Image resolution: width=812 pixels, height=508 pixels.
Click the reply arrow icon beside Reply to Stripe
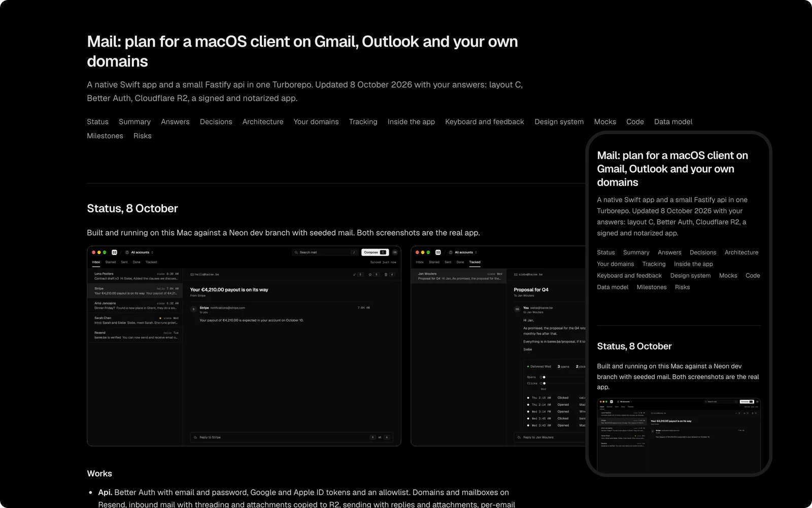pyautogui.click(x=195, y=437)
